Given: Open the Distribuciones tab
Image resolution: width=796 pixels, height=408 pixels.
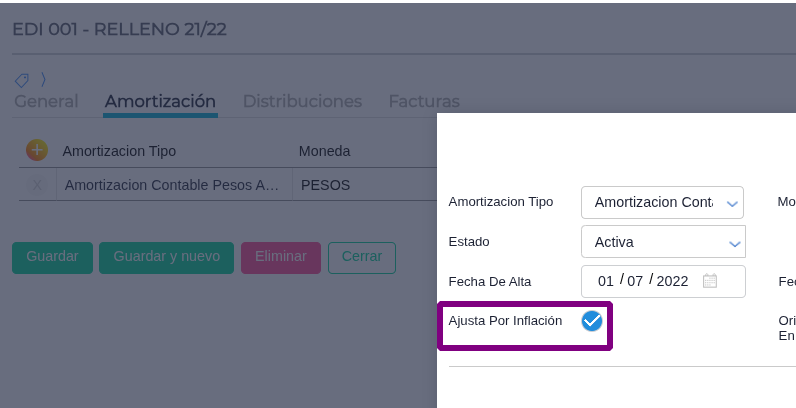Looking at the screenshot, I should 302,101.
